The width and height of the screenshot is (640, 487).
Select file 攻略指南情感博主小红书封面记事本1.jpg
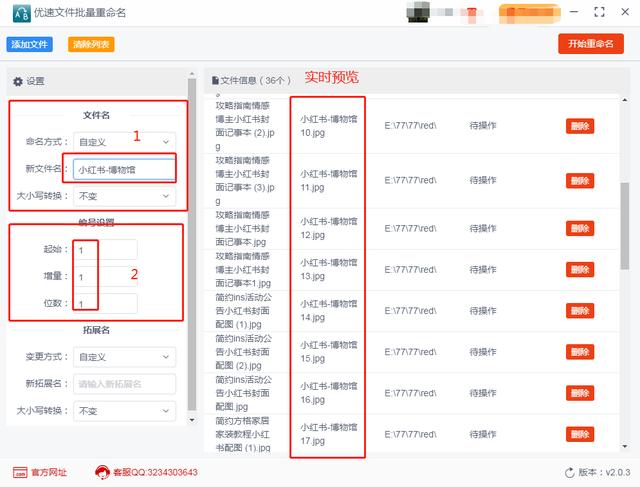click(243, 270)
